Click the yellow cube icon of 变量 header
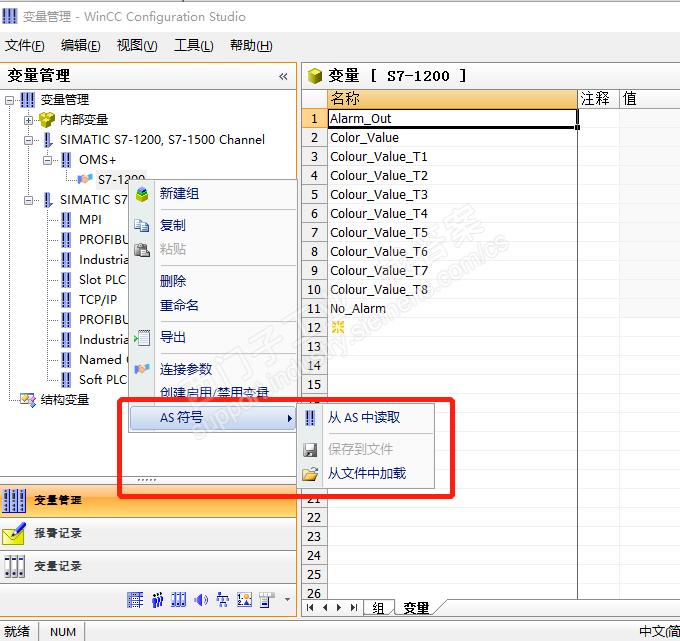Viewport: 680px width, 641px height. point(315,76)
